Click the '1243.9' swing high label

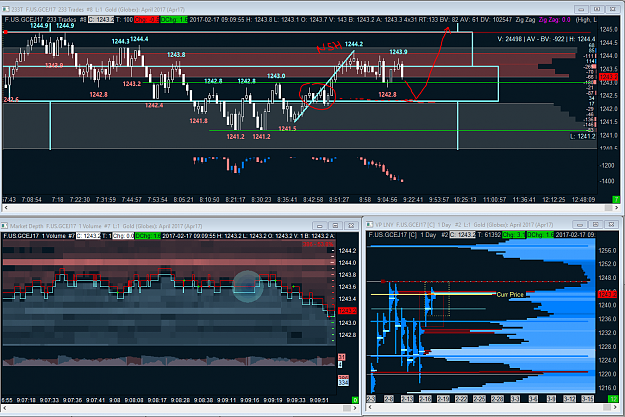click(x=398, y=52)
